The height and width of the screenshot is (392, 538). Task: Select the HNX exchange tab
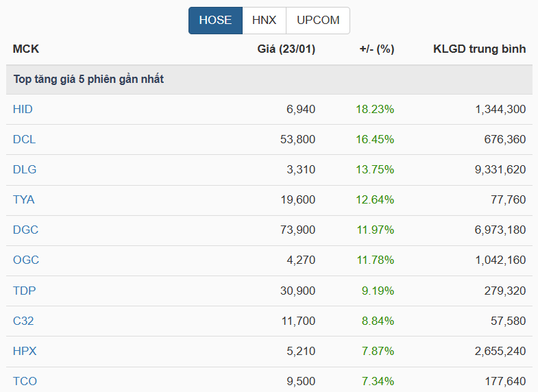264,21
